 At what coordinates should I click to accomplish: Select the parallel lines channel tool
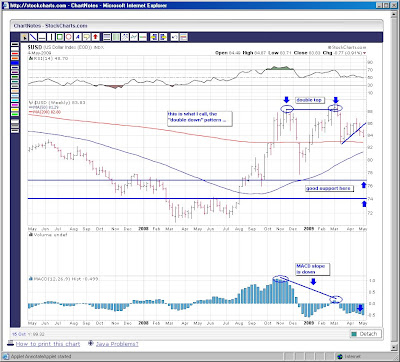(x=107, y=37)
